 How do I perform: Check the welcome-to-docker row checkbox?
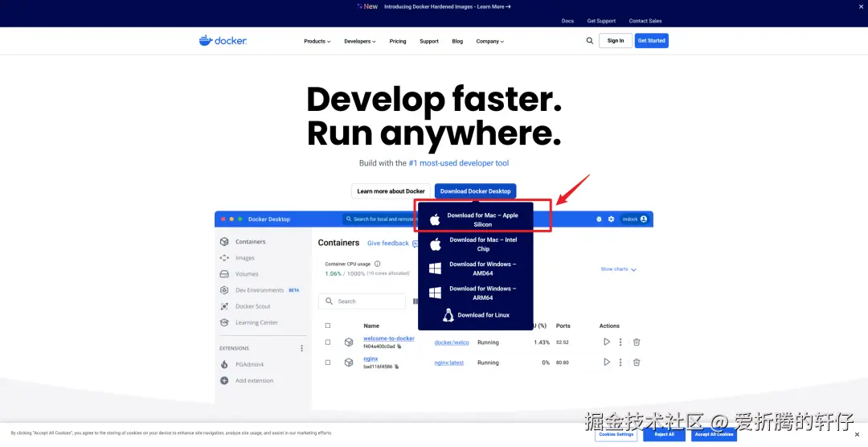[328, 342]
